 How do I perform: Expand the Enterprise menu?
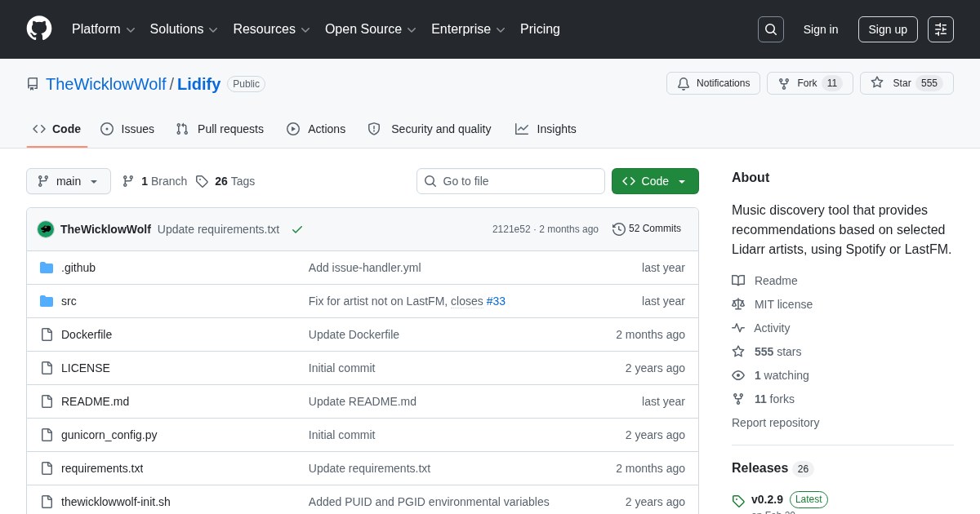[x=468, y=29]
